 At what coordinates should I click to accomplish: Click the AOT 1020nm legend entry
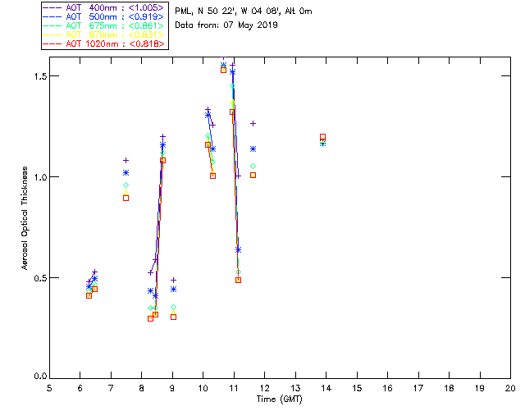[x=103, y=43]
